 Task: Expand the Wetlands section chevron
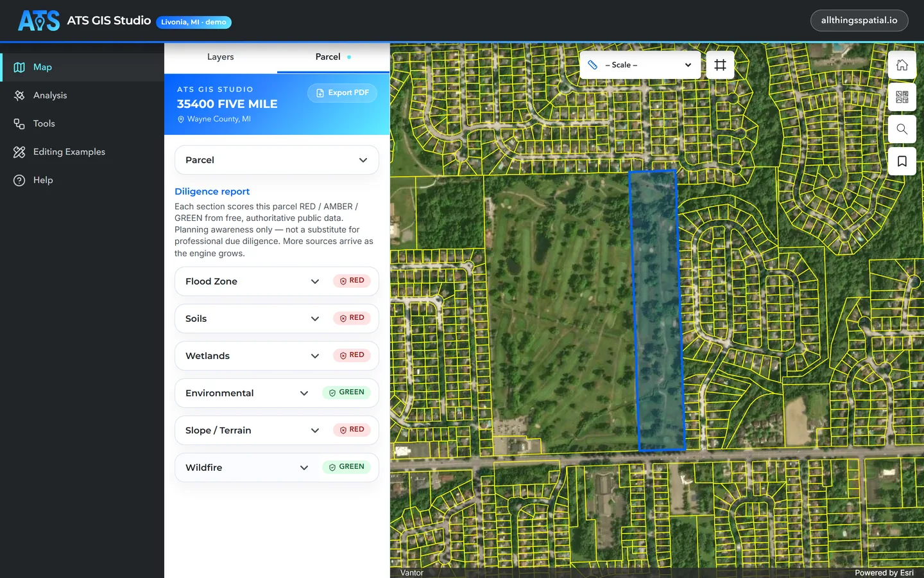(315, 356)
